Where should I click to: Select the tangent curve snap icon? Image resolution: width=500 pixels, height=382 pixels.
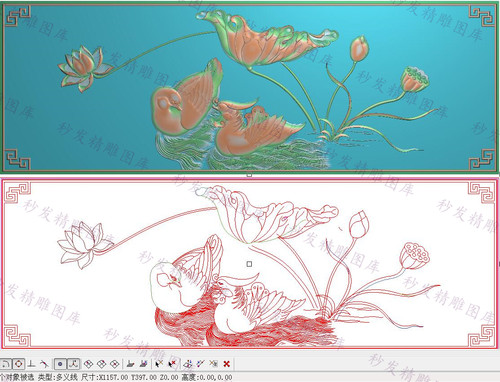44,364
